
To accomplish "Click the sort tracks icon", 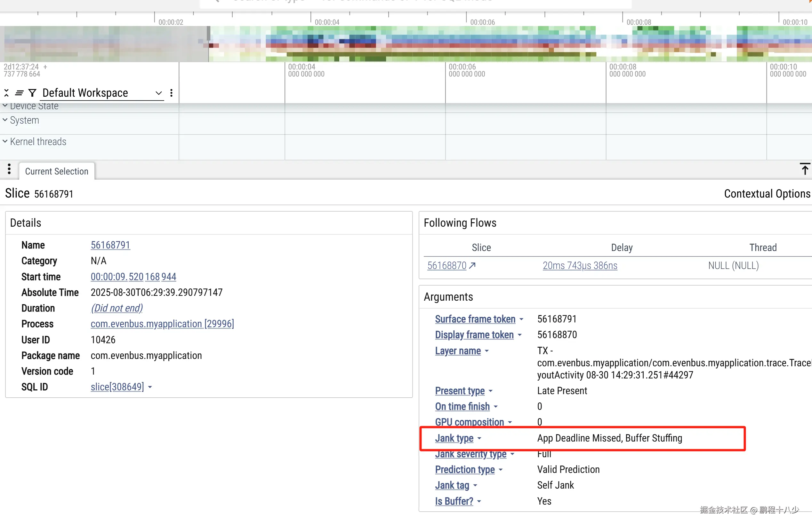I will pyautogui.click(x=19, y=93).
